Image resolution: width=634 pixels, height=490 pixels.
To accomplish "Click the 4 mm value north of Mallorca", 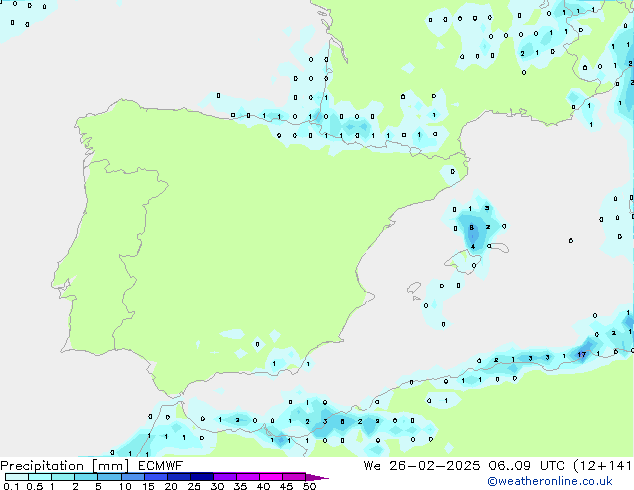I will [x=473, y=247].
